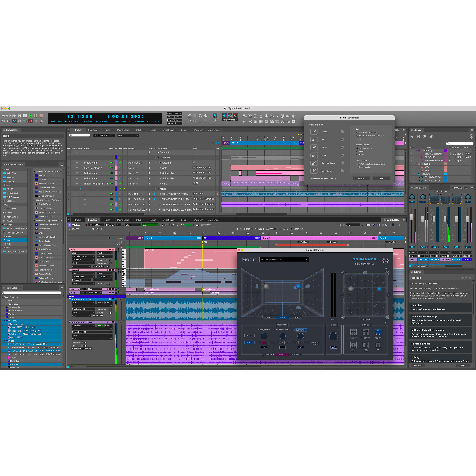Switch to Mixing Board tab in the upper window
The width and height of the screenshot is (476, 476).
(123, 130)
